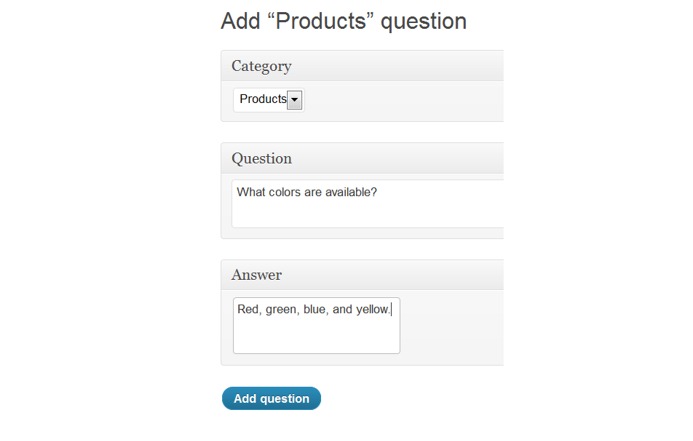Place cursor after "yellow." in the Answer box

coord(392,310)
